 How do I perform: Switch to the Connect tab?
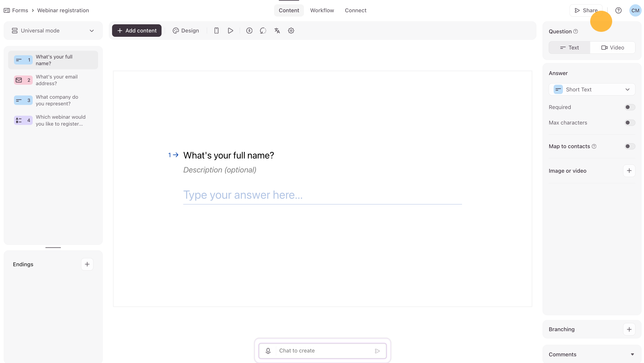[355, 11]
